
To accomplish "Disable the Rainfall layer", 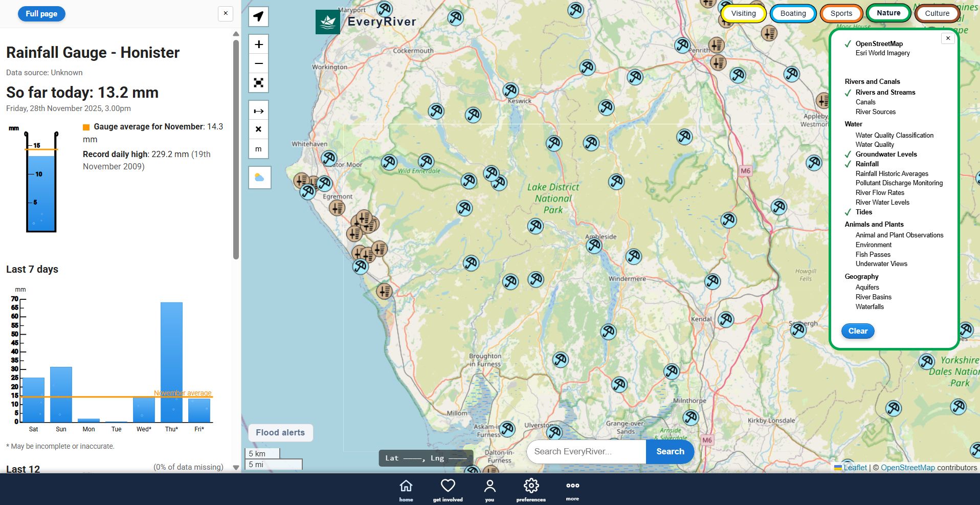I will tap(867, 164).
